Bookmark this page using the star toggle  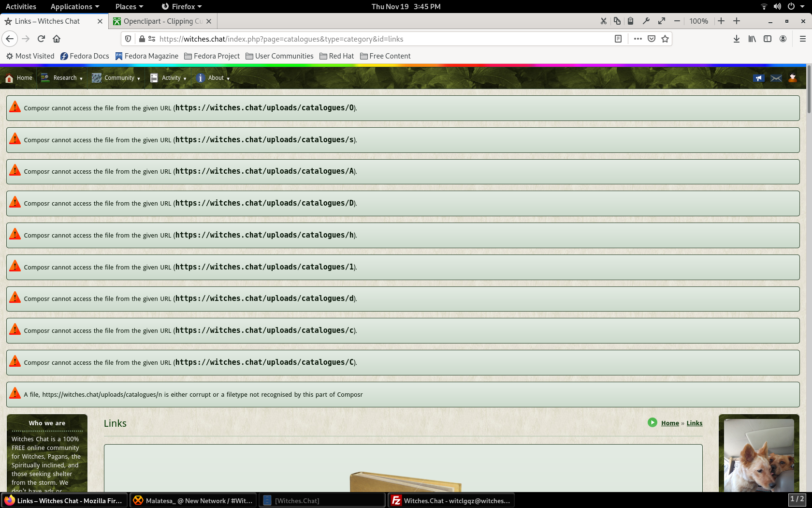tap(665, 39)
